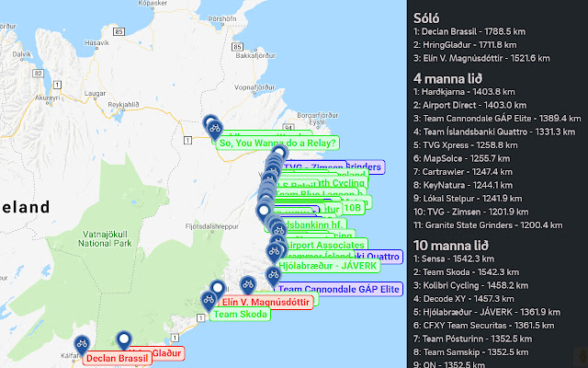The width and height of the screenshot is (588, 368).
Task: Click the 4 manna lið heading
Action: pyautogui.click(x=447, y=78)
